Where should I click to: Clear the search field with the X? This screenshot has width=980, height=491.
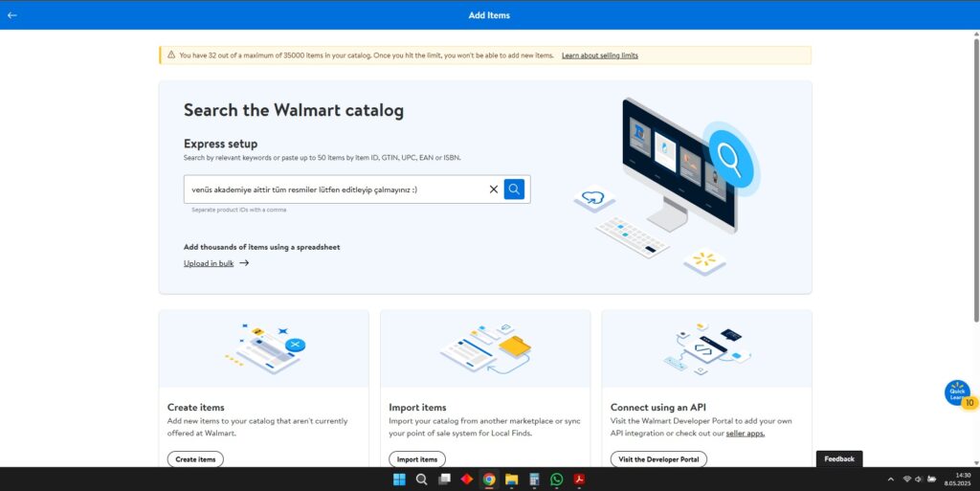[x=493, y=190]
